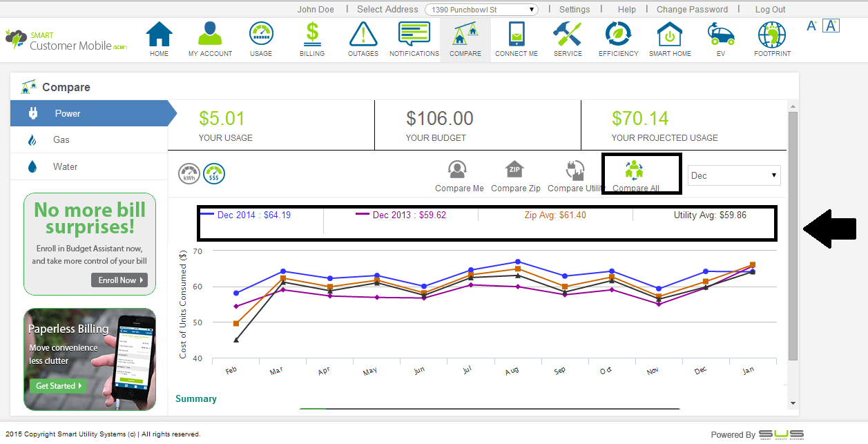
Task: Click the Enroll Now button
Action: tap(119, 280)
